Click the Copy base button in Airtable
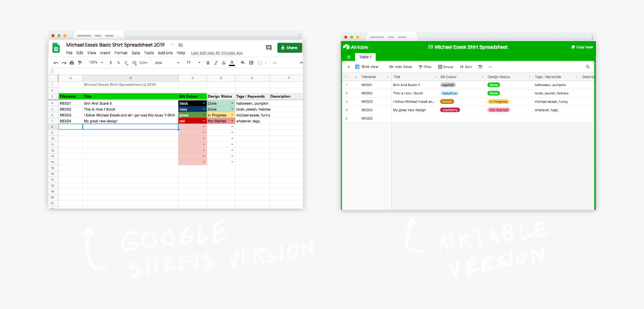 point(582,47)
